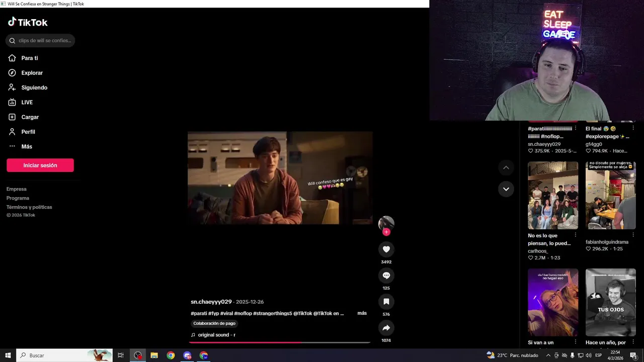The image size is (644, 362).
Task: Open the comments bubble icon
Action: 386,276
